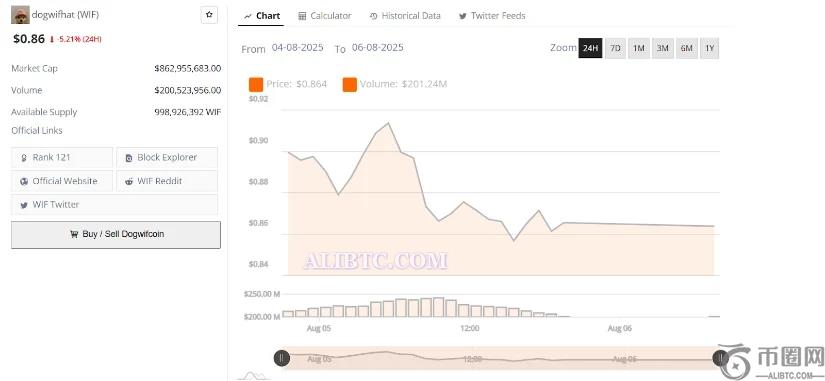Switch zoom to 1Y
Screen dimensions: 825x381
point(710,48)
